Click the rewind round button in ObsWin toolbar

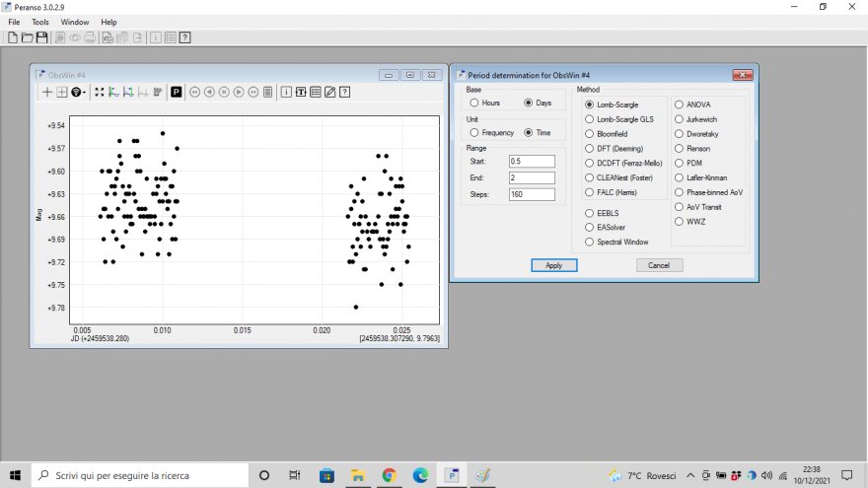pyautogui.click(x=195, y=92)
